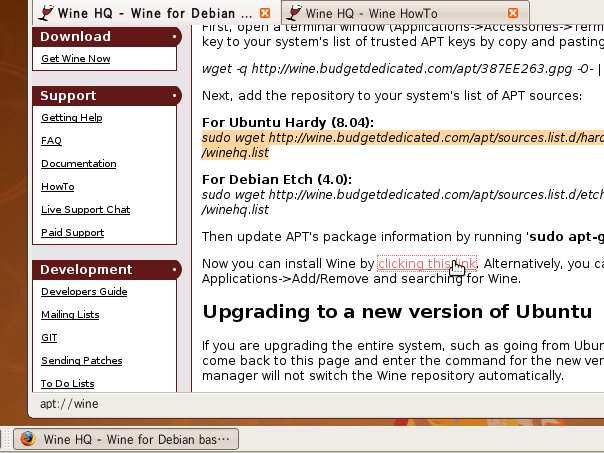The width and height of the screenshot is (604, 453).
Task: Visit the Paid Support page
Action: tap(72, 233)
